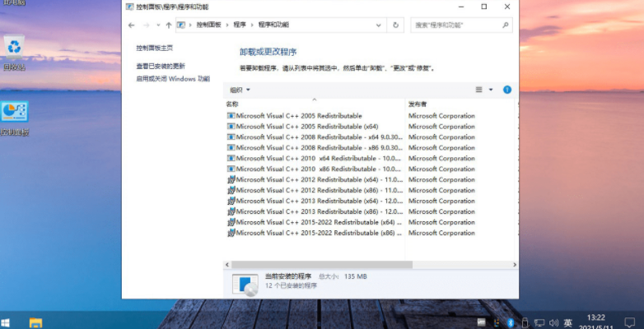Refresh the Programs and Features list

click(395, 25)
